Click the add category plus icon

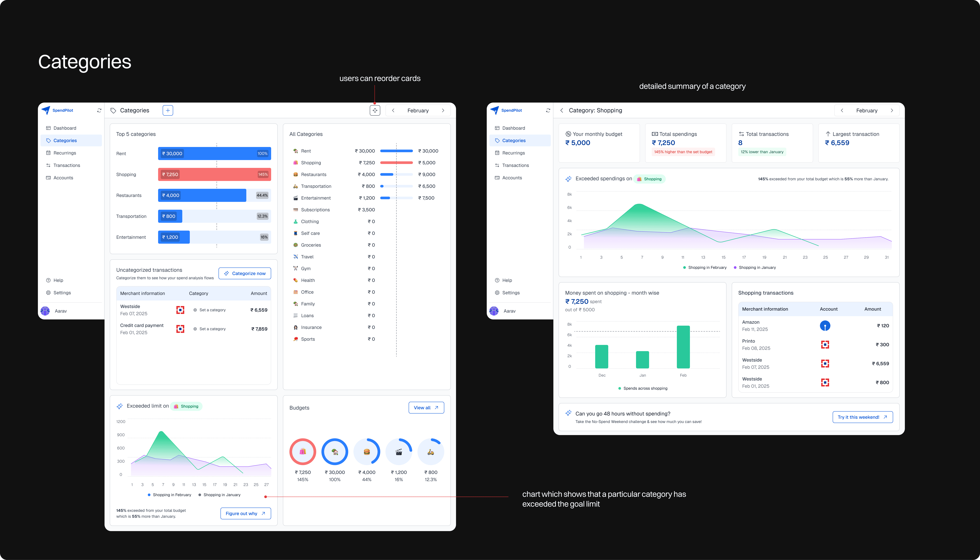(168, 110)
